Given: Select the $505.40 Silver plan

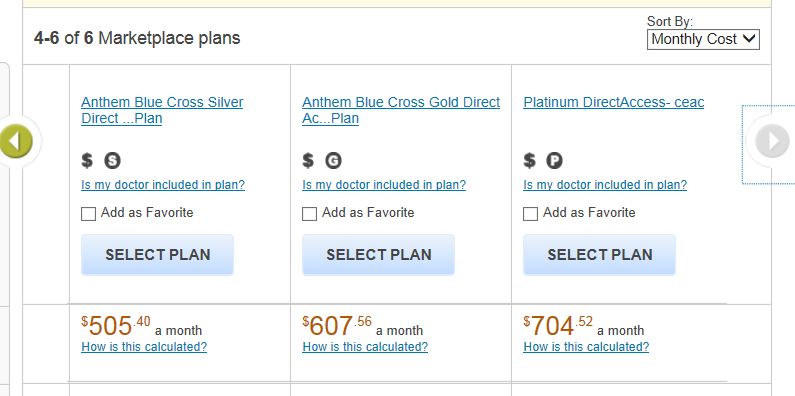Looking at the screenshot, I should [x=157, y=255].
